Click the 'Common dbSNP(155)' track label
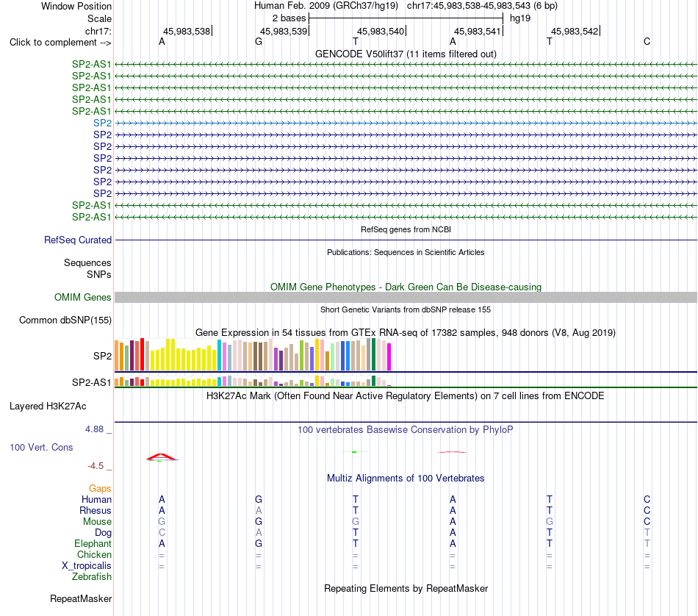 65,320
